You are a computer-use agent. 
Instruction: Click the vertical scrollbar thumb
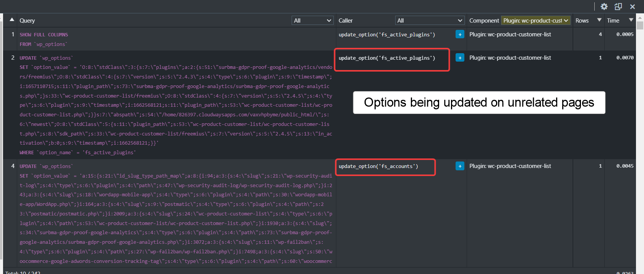[640, 25]
